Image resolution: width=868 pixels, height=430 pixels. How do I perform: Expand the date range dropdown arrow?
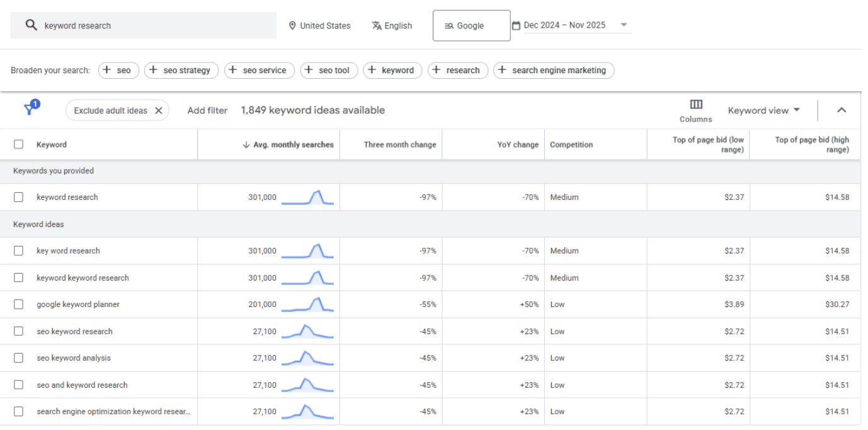(623, 25)
